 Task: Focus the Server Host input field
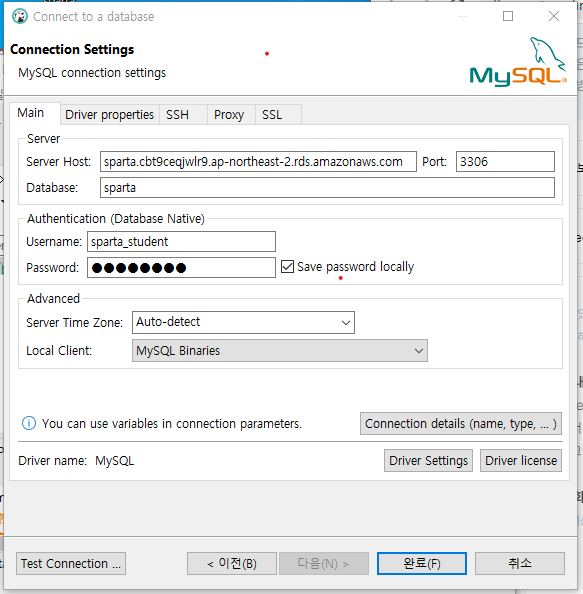(x=258, y=162)
